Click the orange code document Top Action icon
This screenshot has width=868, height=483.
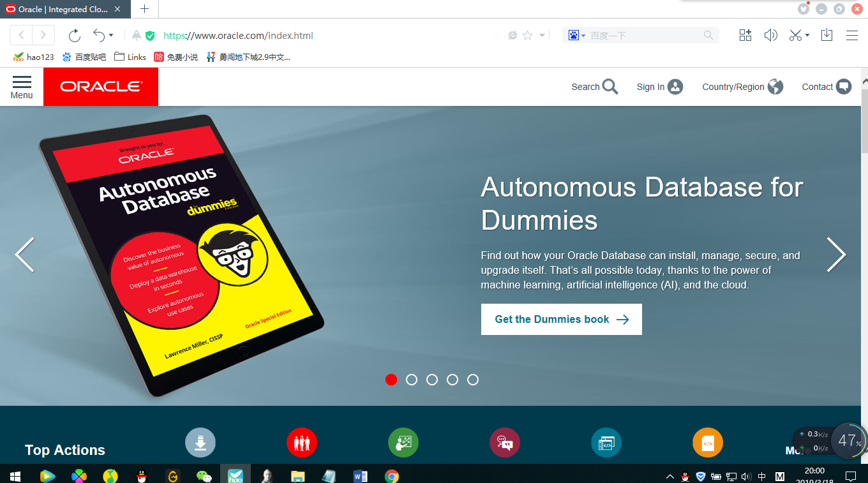(x=708, y=442)
